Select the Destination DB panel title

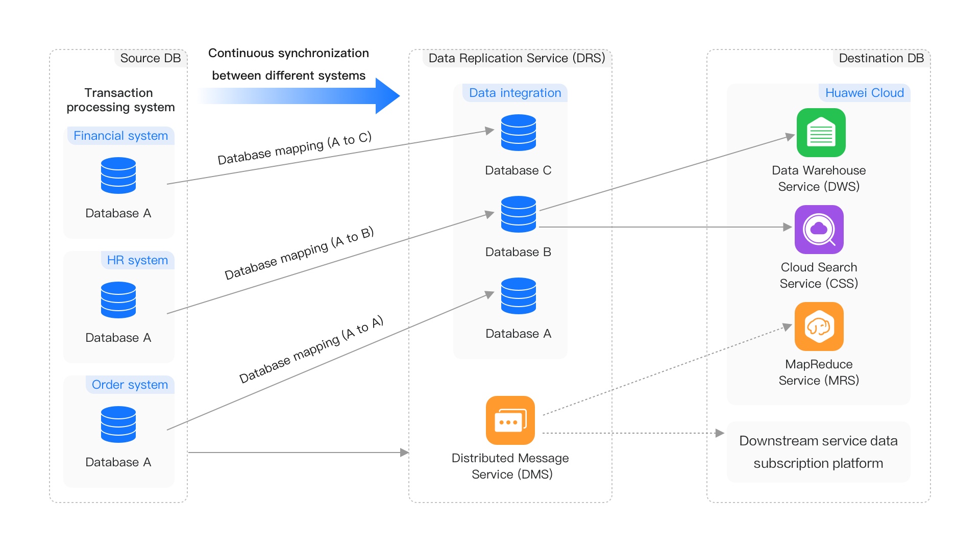tap(881, 58)
